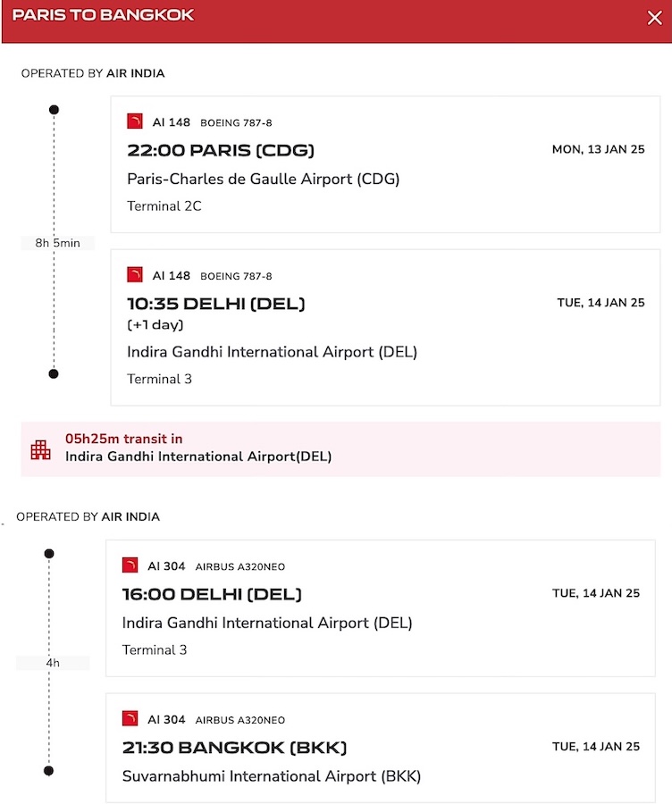
Task: Select the 4h flight duration label
Action: coord(53,663)
